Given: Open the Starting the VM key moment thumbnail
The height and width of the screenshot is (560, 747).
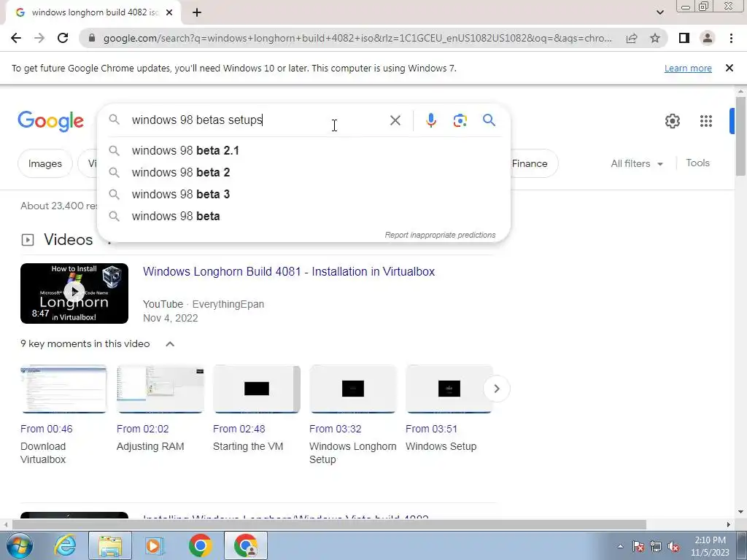Looking at the screenshot, I should pos(256,389).
